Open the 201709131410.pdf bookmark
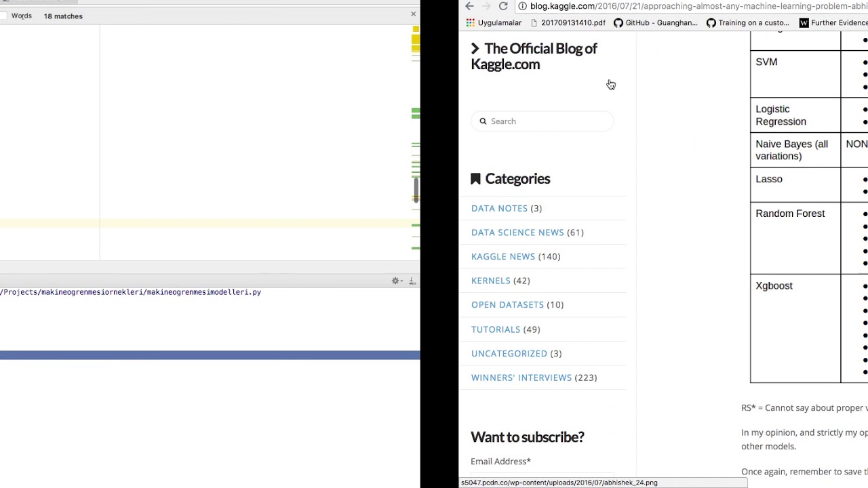 (568, 22)
